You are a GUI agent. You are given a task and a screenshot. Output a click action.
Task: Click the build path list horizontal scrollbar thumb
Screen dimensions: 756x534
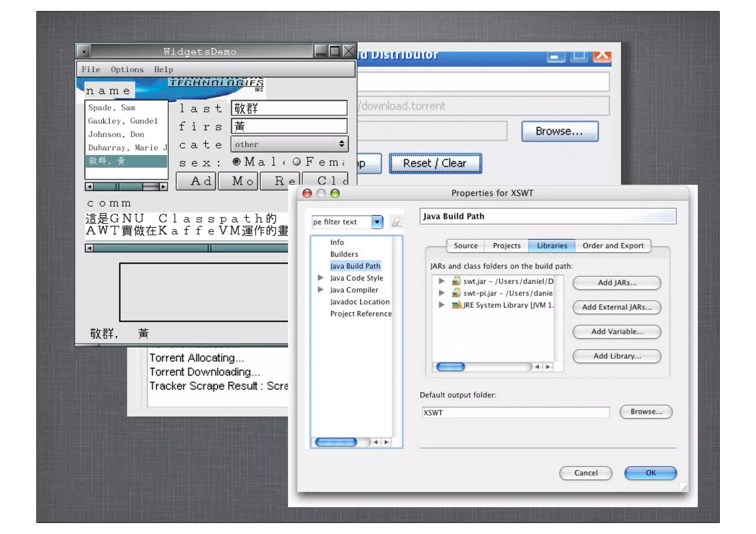click(x=450, y=367)
